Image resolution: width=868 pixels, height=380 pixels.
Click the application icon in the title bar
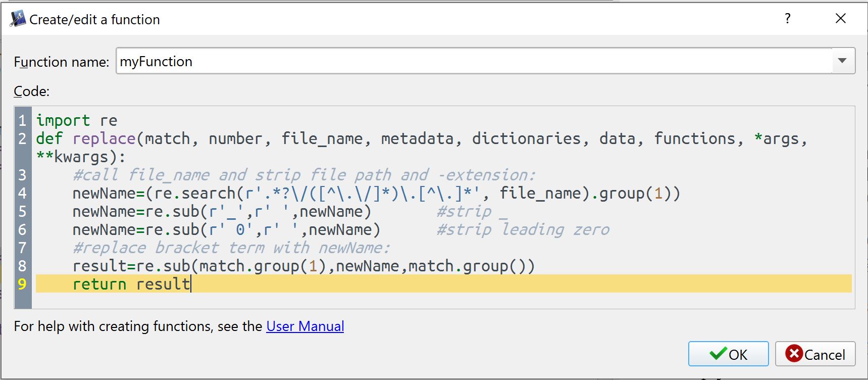tap(18, 19)
